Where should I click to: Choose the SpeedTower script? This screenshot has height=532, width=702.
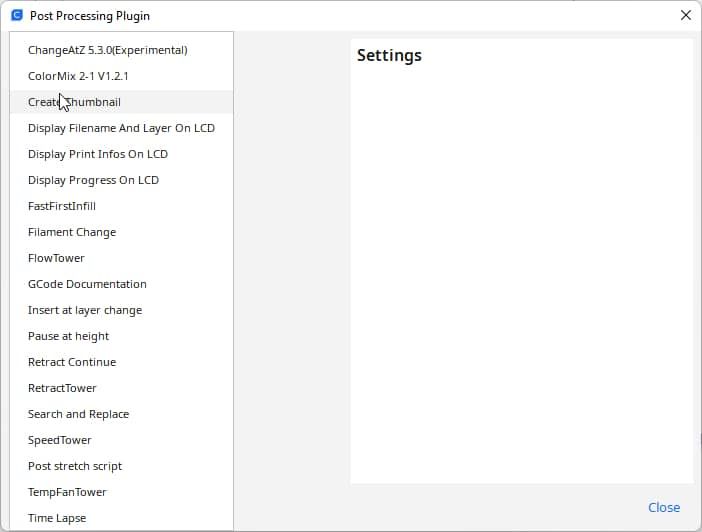pos(60,440)
